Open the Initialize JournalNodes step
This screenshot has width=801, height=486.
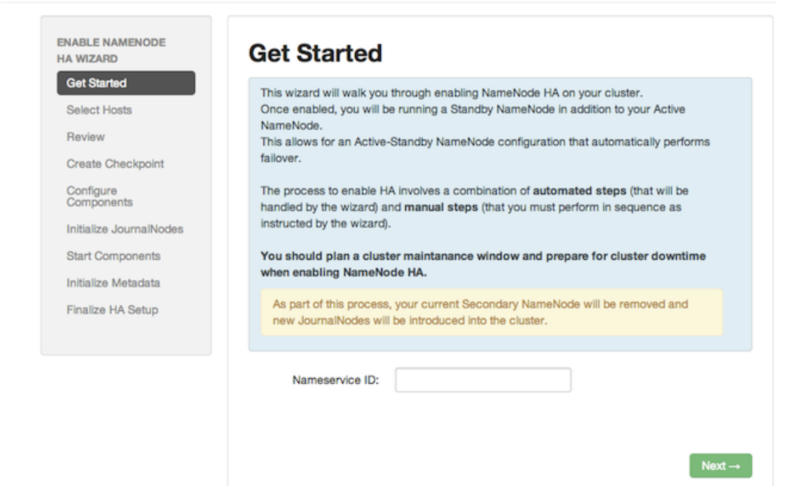124,229
